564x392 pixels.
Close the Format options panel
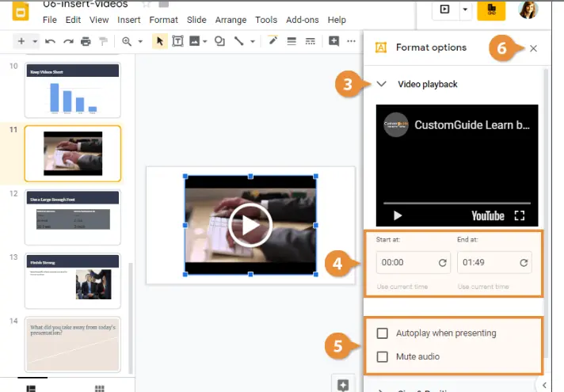(x=533, y=48)
